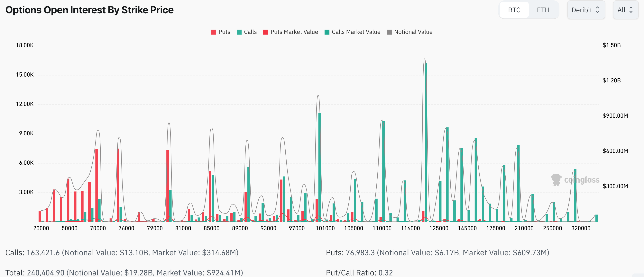Click the 70000 strike red puts bar
Image resolution: width=644 pixels, height=277 pixels.
click(97, 185)
